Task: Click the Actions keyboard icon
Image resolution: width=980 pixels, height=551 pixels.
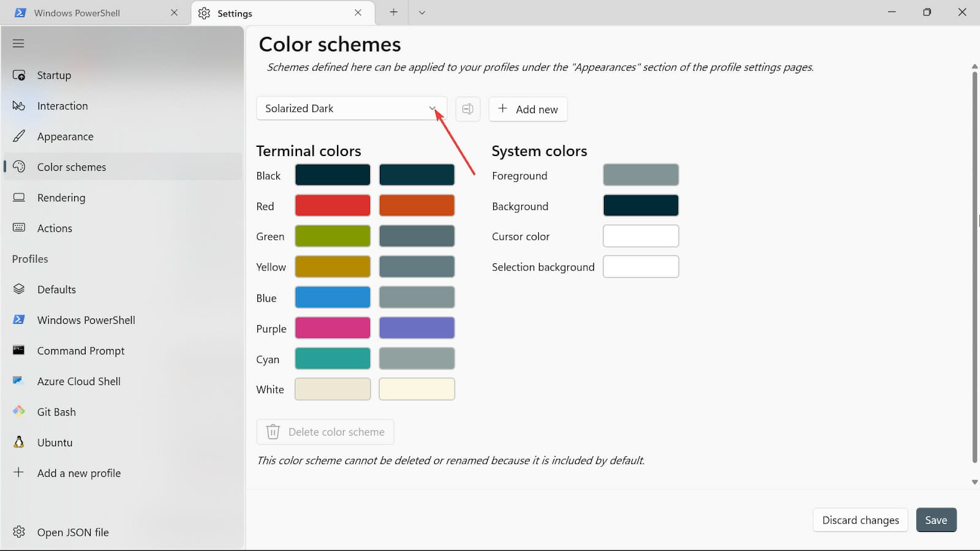Action: (19, 228)
